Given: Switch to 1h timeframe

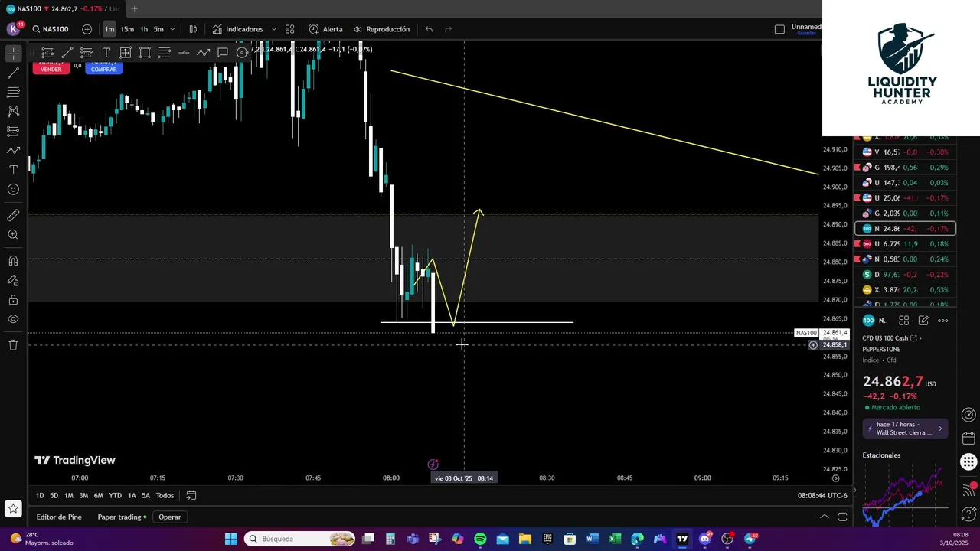Looking at the screenshot, I should [x=144, y=29].
